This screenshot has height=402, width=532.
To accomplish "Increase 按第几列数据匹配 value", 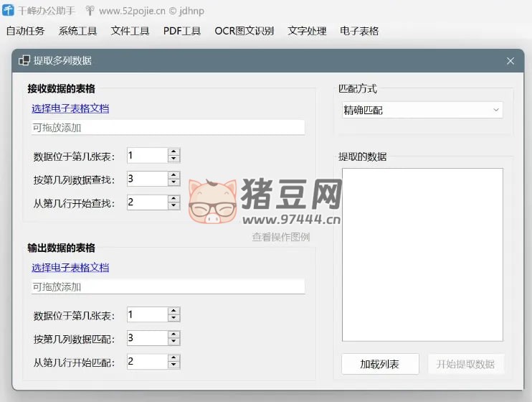I will (x=174, y=334).
